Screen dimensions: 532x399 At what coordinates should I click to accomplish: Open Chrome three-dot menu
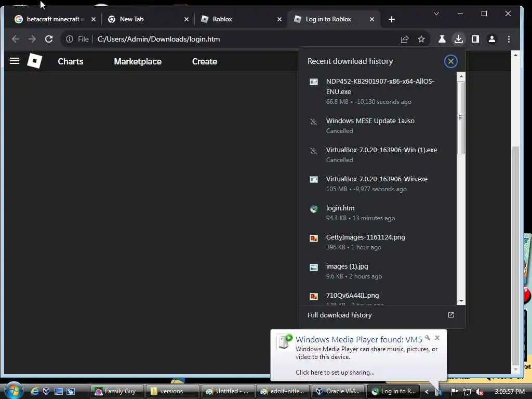click(x=509, y=39)
